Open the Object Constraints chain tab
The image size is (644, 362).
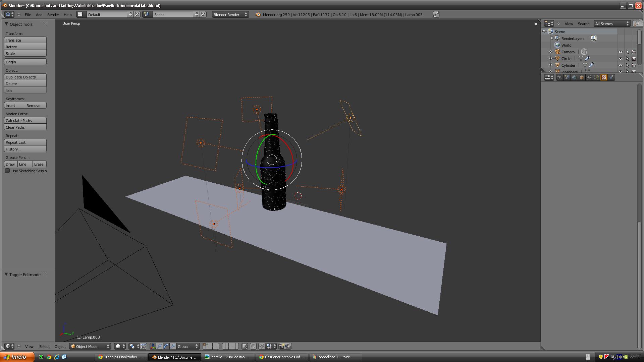pos(589,77)
